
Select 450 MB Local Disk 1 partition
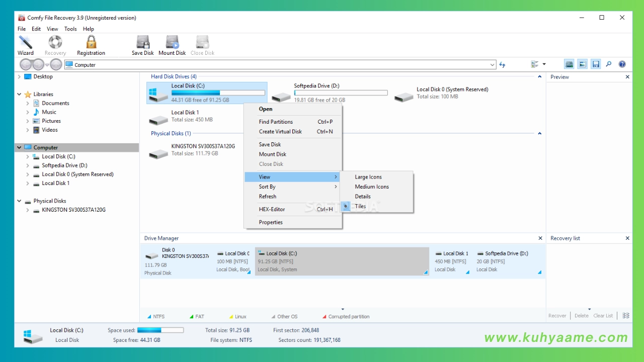tap(452, 261)
